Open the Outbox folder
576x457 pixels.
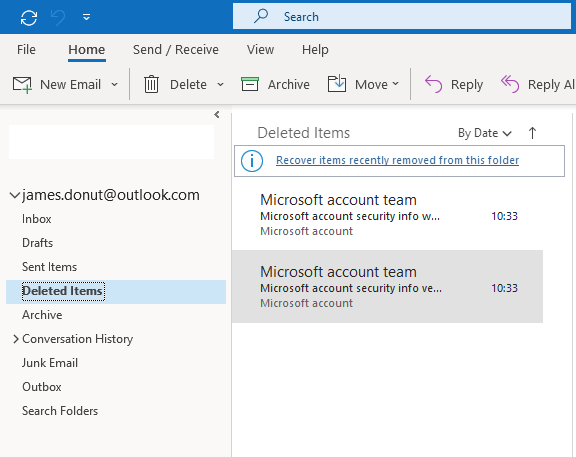coord(42,387)
